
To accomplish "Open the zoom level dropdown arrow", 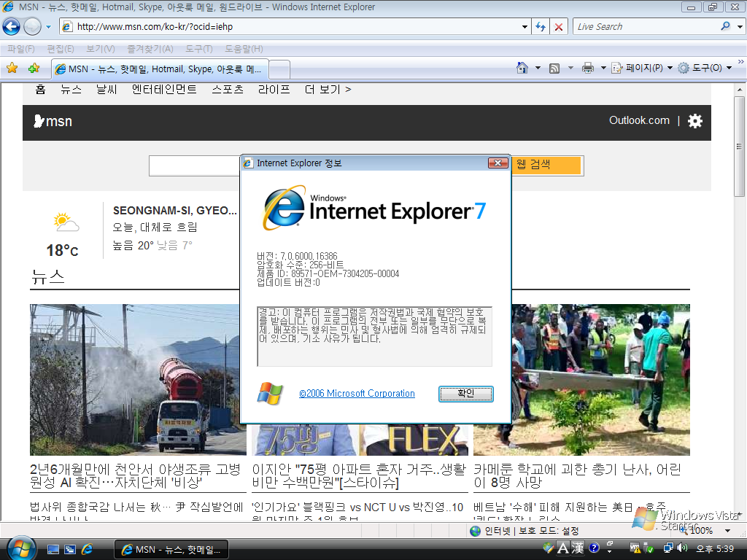I will pos(727,531).
